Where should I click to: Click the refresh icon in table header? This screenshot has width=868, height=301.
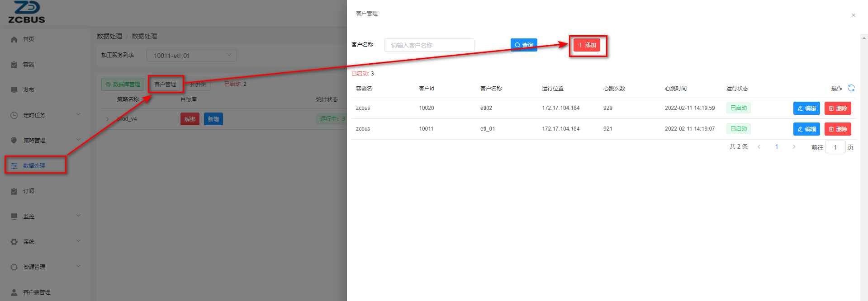(x=851, y=88)
